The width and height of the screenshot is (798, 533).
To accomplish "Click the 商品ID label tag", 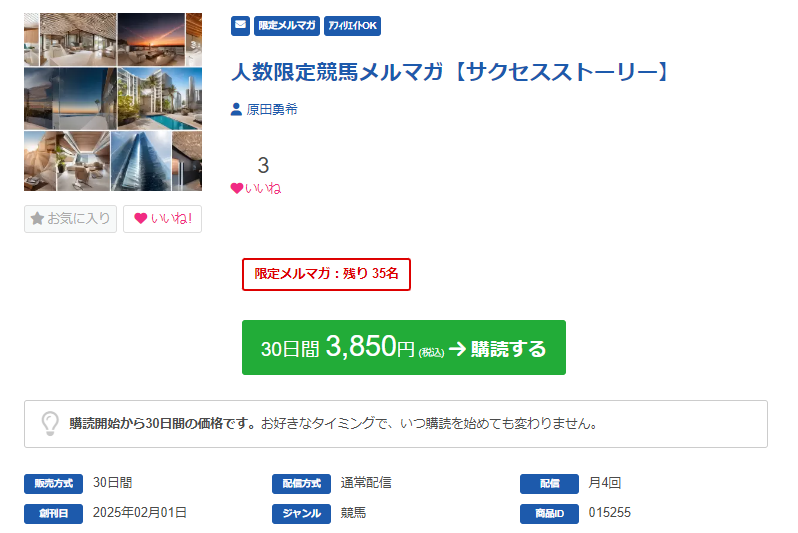I will [549, 514].
